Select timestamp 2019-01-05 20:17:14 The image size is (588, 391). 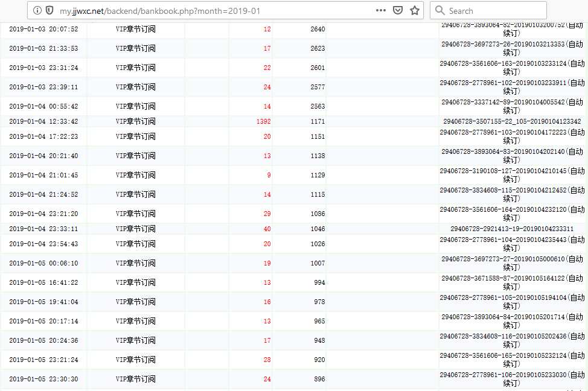(43, 321)
